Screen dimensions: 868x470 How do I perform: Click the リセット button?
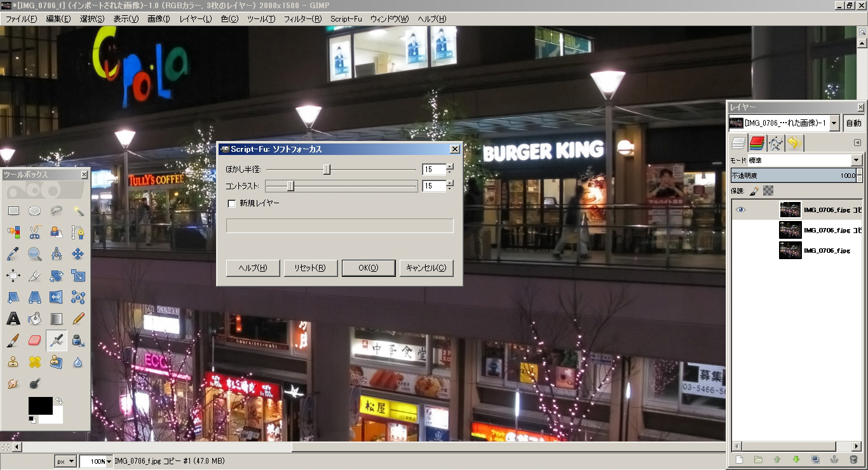[310, 268]
